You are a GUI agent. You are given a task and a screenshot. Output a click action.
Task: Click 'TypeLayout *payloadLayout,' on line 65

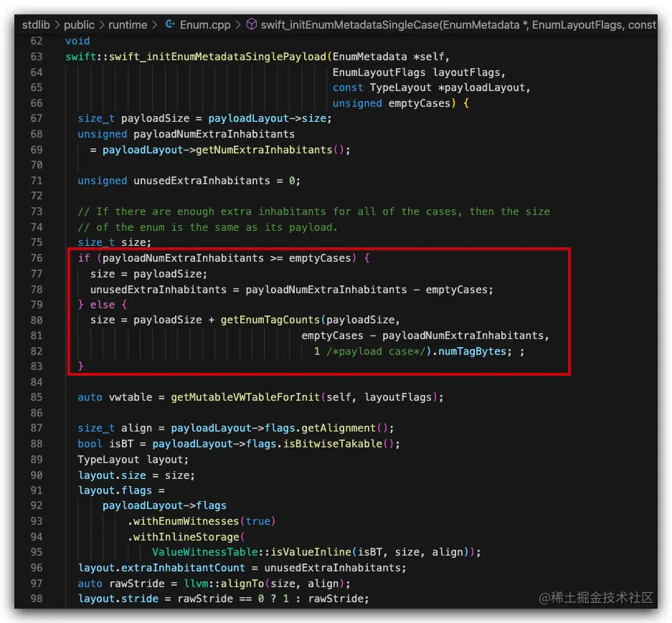point(450,87)
